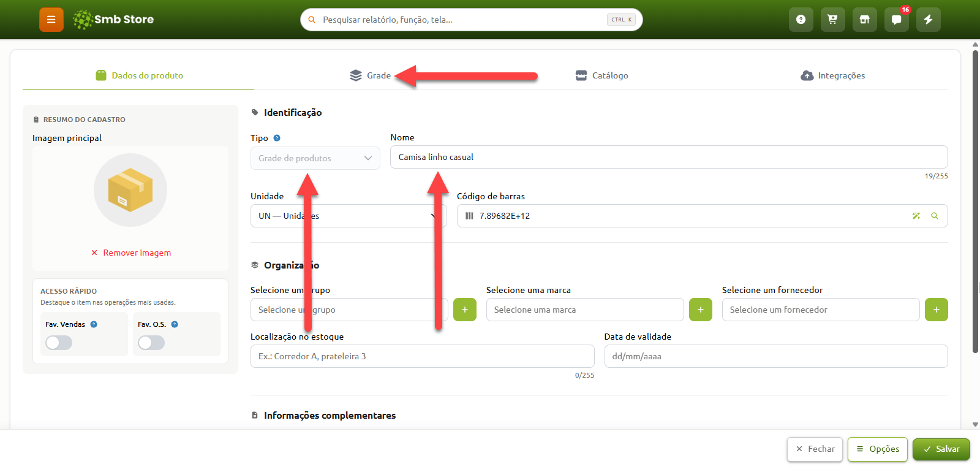This screenshot has width=980, height=469.
Task: Click the product box image placeholder
Action: click(130, 190)
